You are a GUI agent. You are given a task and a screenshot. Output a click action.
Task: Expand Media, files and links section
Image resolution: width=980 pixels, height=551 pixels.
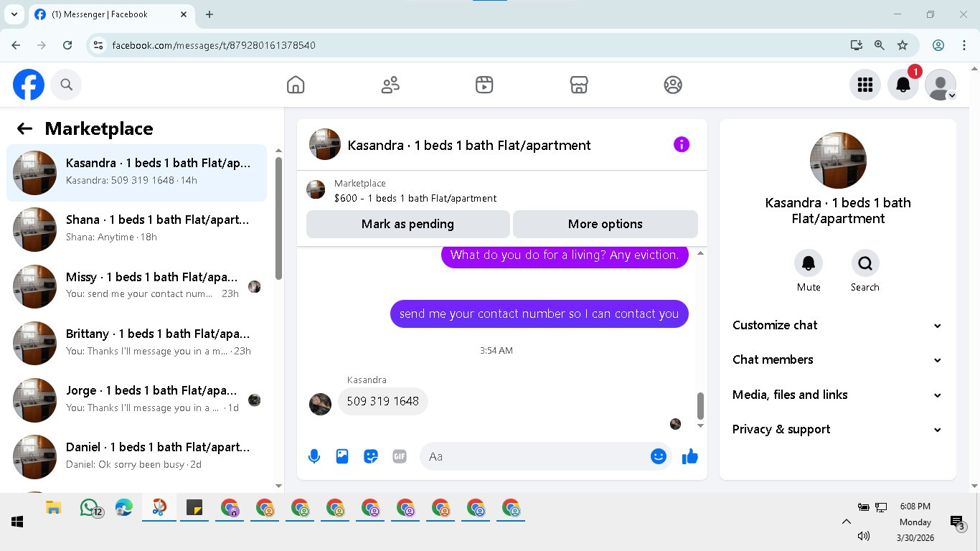pos(837,395)
